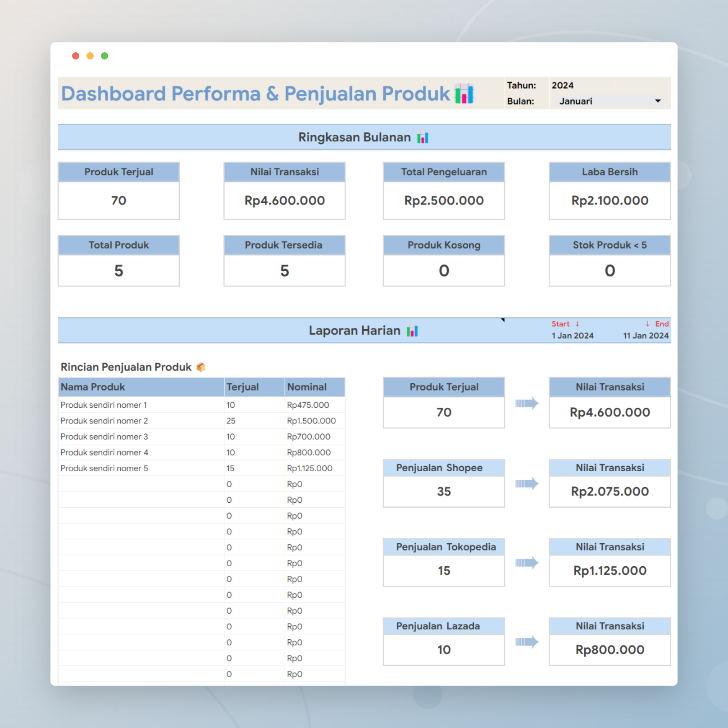
Task: Select row Produk sendiri nomer 3
Action: pyautogui.click(x=201, y=437)
